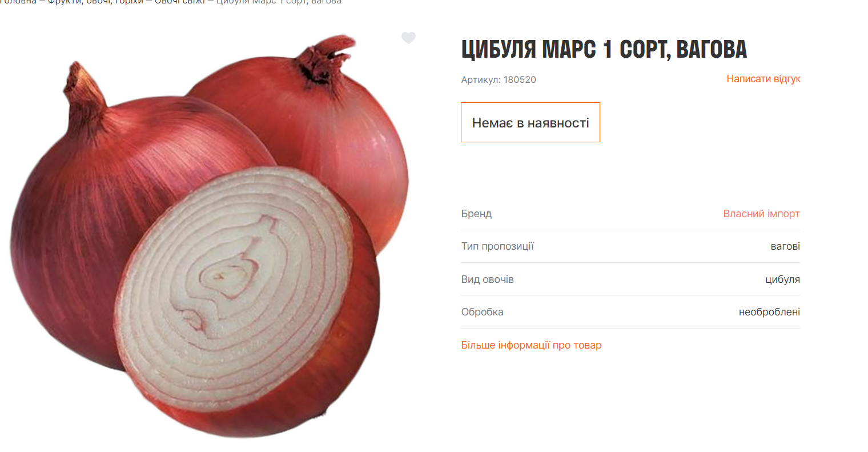Screen dimensions: 868x452
Task: Click the Бренд attribute label
Action: [476, 214]
